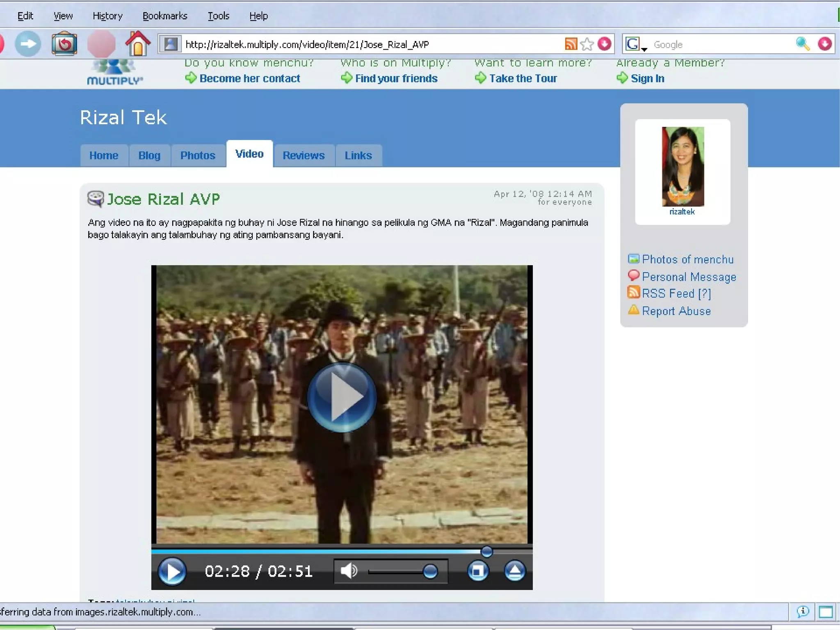Open the Google search engine dropdown
The image size is (840, 630).
click(635, 44)
